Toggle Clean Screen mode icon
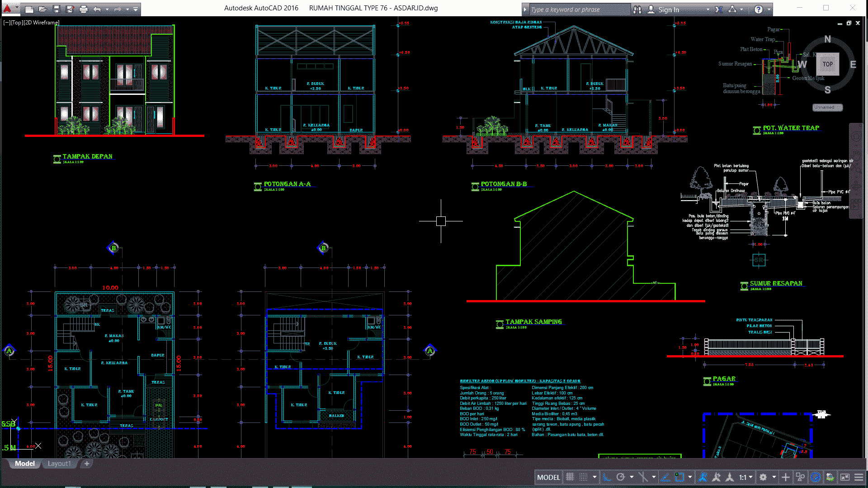This screenshot has height=488, width=868. point(844,477)
